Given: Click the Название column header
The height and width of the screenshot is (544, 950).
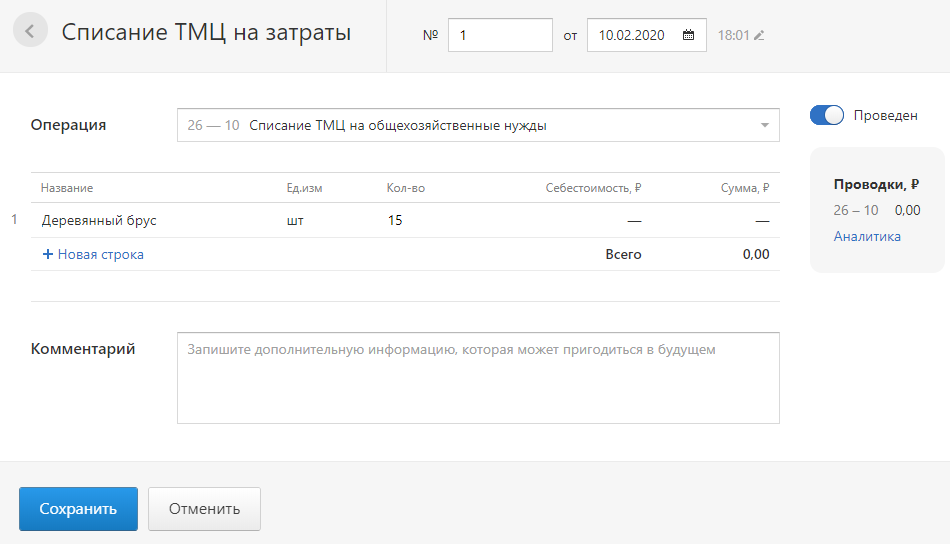Looking at the screenshot, I should pos(67,188).
